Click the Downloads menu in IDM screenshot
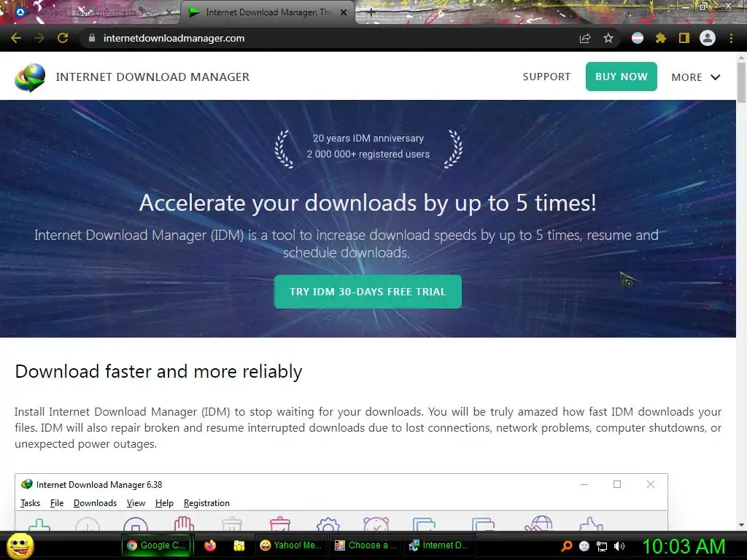This screenshot has height=560, width=747. coord(95,503)
